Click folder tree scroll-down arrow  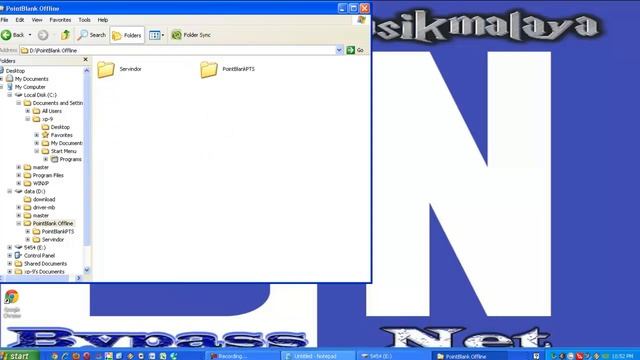pos(87,270)
